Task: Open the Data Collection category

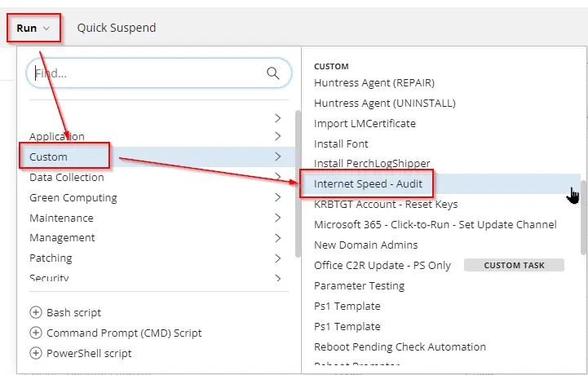Action: [x=67, y=177]
